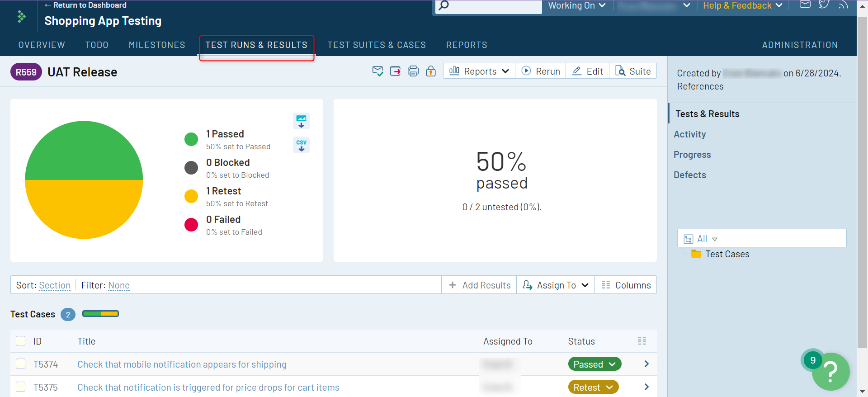The width and height of the screenshot is (868, 397).
Task: Click the print run icon
Action: click(413, 71)
